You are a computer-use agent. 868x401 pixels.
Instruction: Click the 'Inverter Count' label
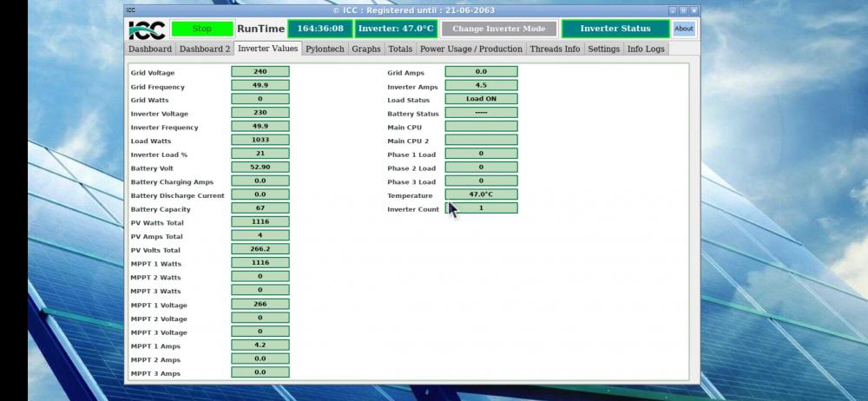(413, 209)
